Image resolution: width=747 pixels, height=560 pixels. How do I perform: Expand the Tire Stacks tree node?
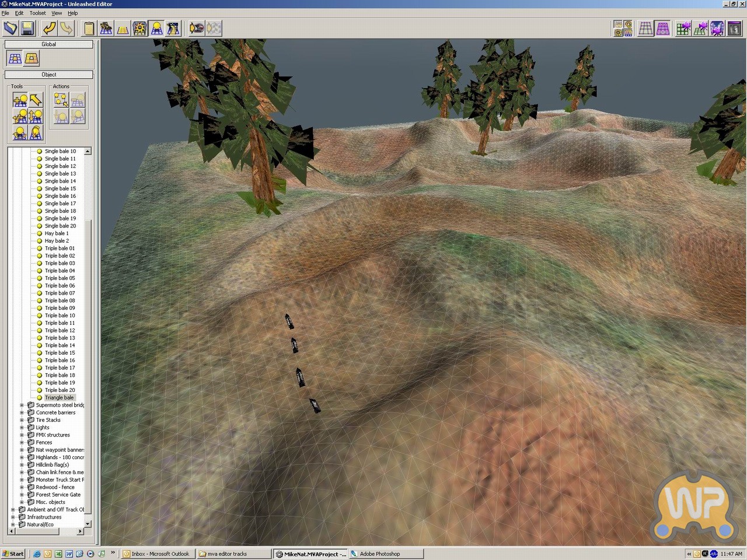point(22,420)
